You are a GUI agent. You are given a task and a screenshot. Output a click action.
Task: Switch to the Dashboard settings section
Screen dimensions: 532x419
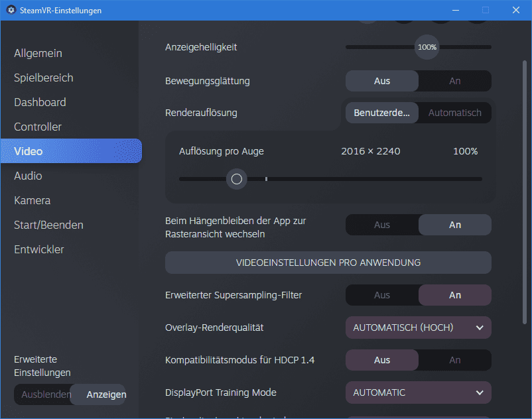[40, 102]
